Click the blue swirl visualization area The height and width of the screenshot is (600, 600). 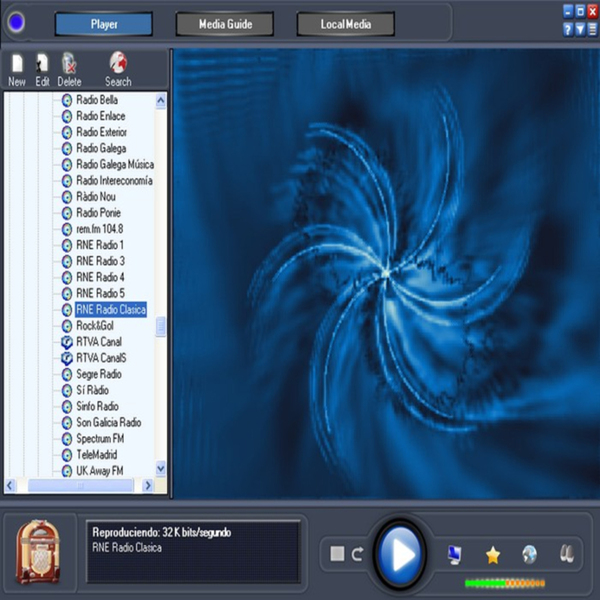pos(386,274)
